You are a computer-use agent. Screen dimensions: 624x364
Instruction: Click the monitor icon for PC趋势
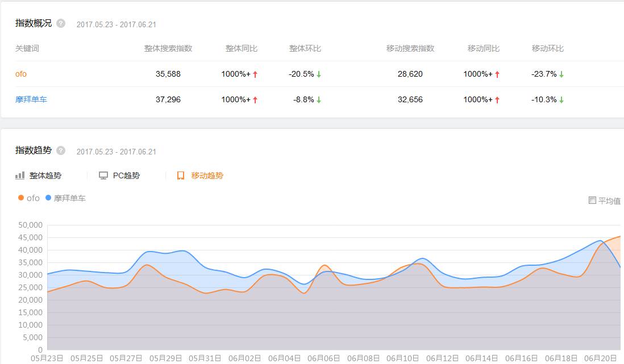click(x=103, y=175)
